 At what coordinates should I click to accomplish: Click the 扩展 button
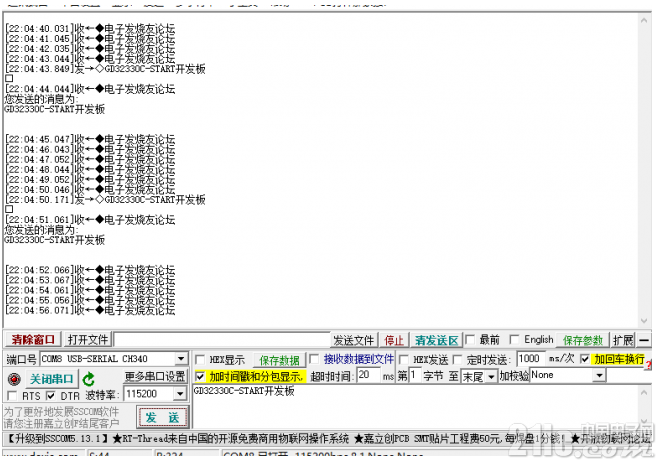[623, 340]
